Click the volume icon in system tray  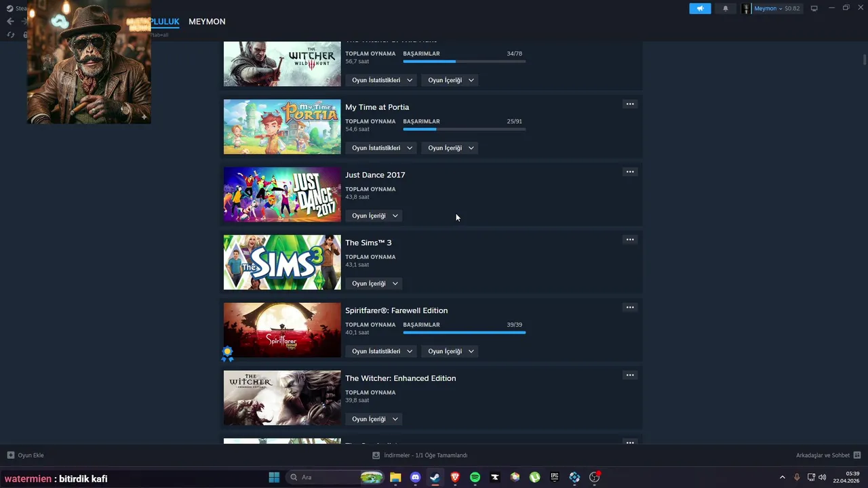pos(823,477)
